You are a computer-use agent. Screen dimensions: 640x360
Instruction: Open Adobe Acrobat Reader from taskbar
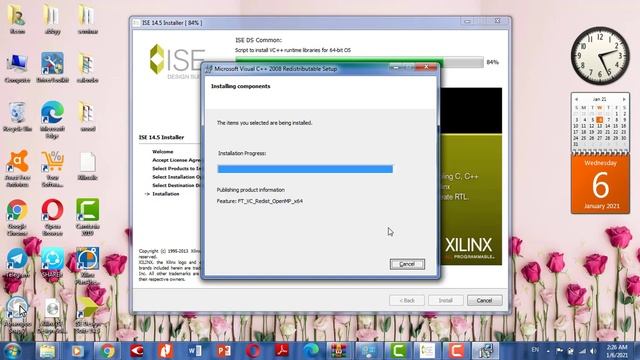tap(282, 351)
